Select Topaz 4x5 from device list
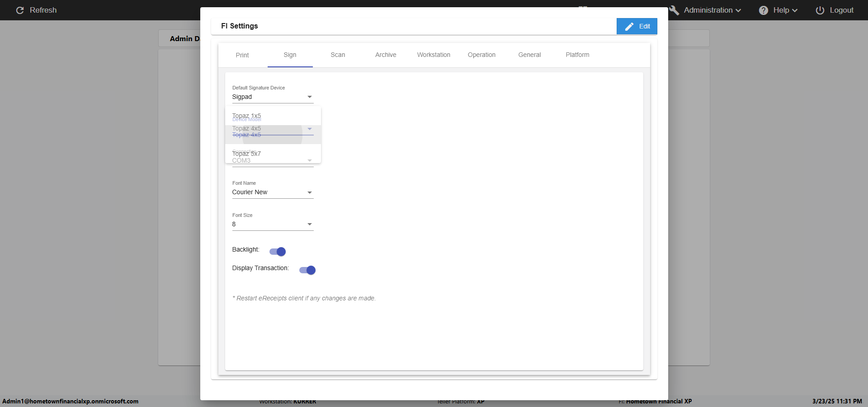The width and height of the screenshot is (868, 407). tap(273, 135)
